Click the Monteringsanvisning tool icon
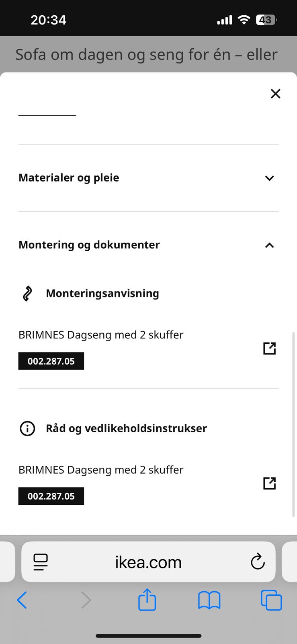Viewport: 297px width, 644px height. [27, 293]
